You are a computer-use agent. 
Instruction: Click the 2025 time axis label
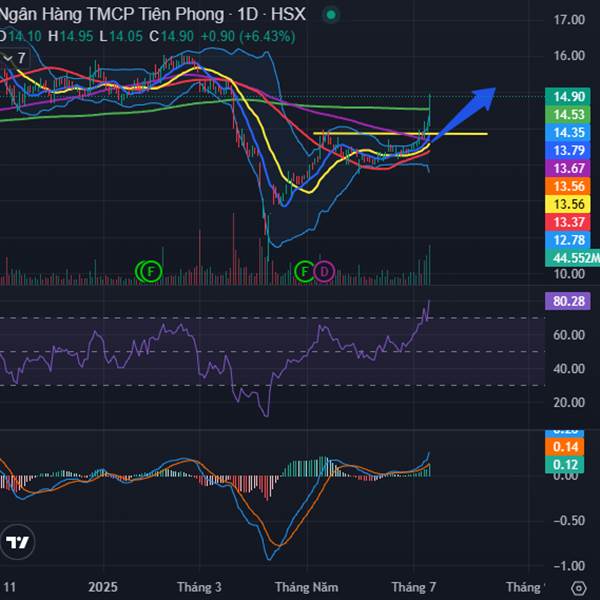click(x=103, y=587)
